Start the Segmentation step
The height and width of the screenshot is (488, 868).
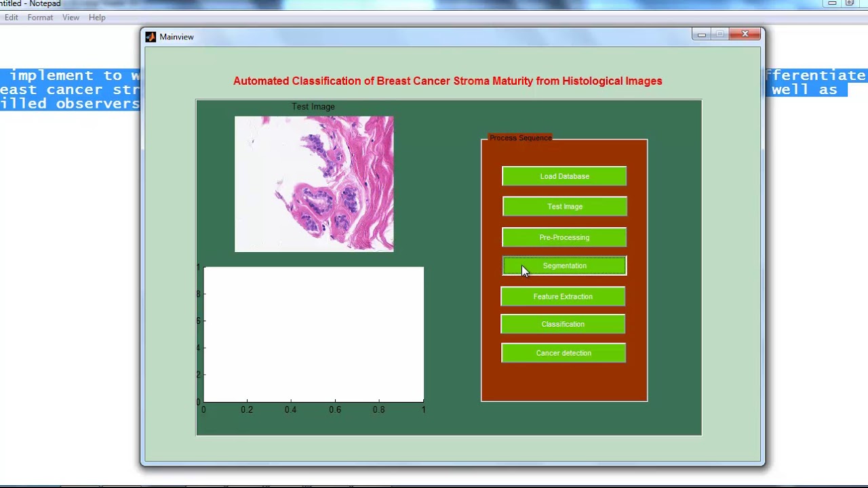tap(564, 266)
